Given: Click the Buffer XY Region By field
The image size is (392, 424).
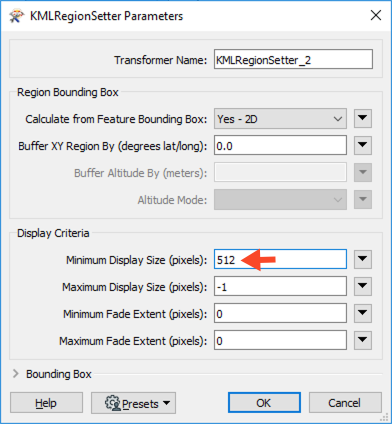Looking at the screenshot, I should (280, 146).
